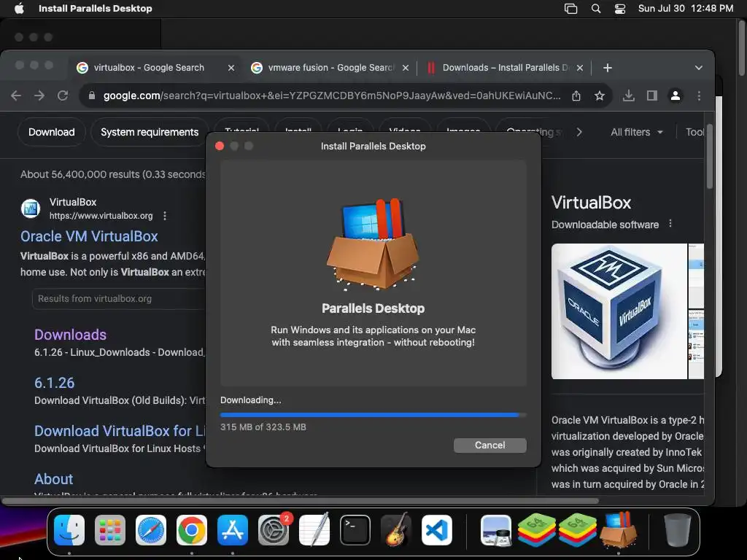Open Finder from the dock
Viewport: 747px width, 560px height.
pos(69,530)
